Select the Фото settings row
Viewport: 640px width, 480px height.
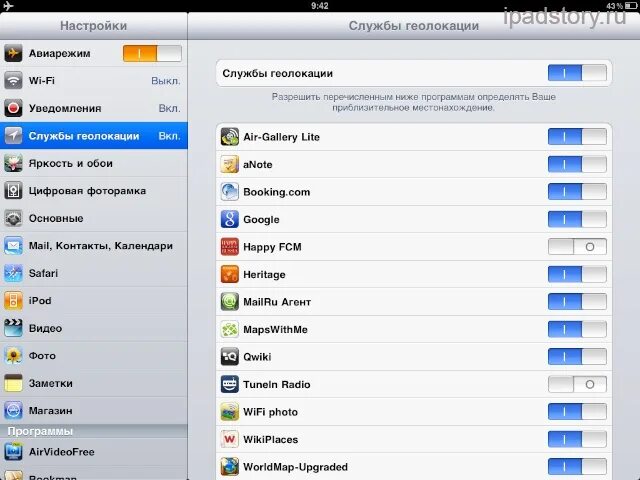point(93,356)
